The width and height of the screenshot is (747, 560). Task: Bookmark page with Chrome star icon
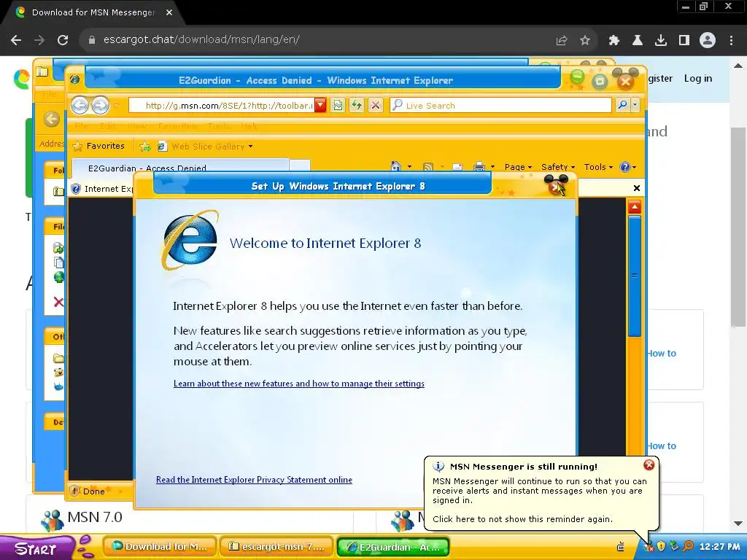[x=585, y=40]
